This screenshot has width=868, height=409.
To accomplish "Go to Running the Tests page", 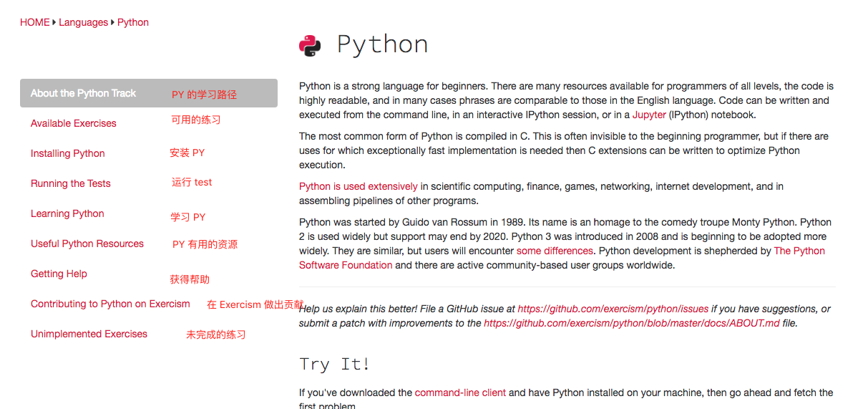I will 70,183.
